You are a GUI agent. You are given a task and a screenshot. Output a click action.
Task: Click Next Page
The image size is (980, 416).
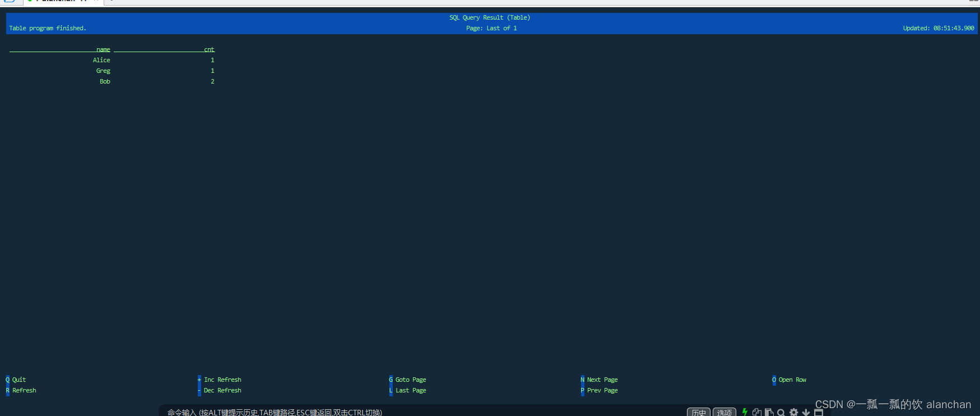602,380
